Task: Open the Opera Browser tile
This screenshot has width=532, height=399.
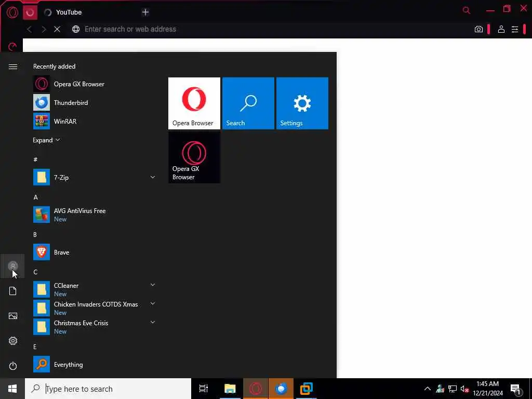Action: (x=194, y=103)
